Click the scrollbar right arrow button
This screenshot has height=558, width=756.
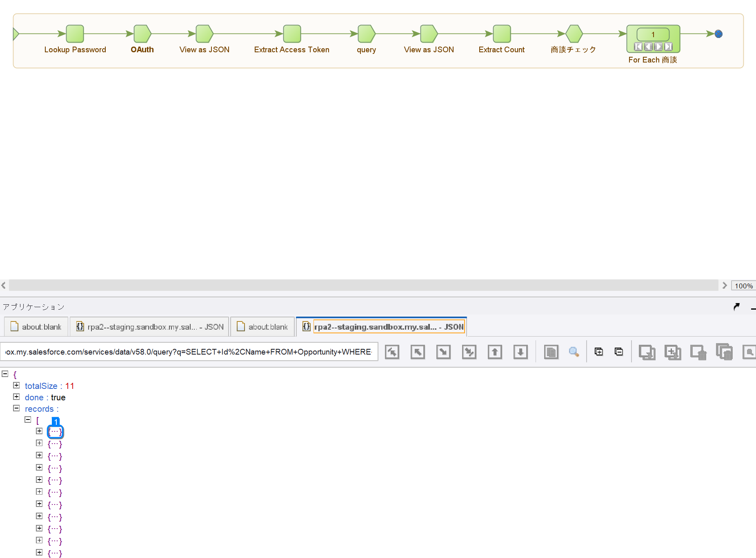coord(724,285)
